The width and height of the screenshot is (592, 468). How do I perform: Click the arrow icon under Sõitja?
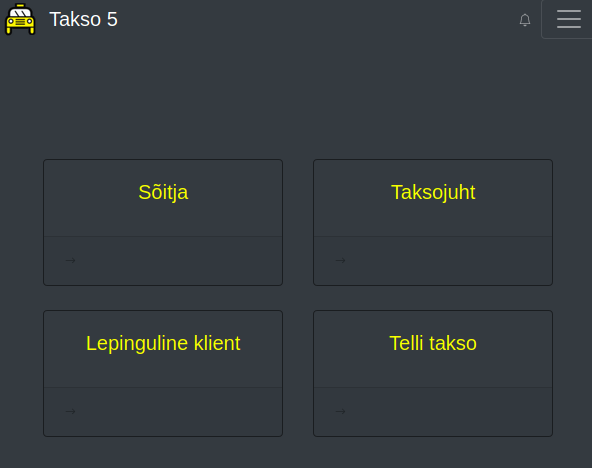click(x=70, y=260)
